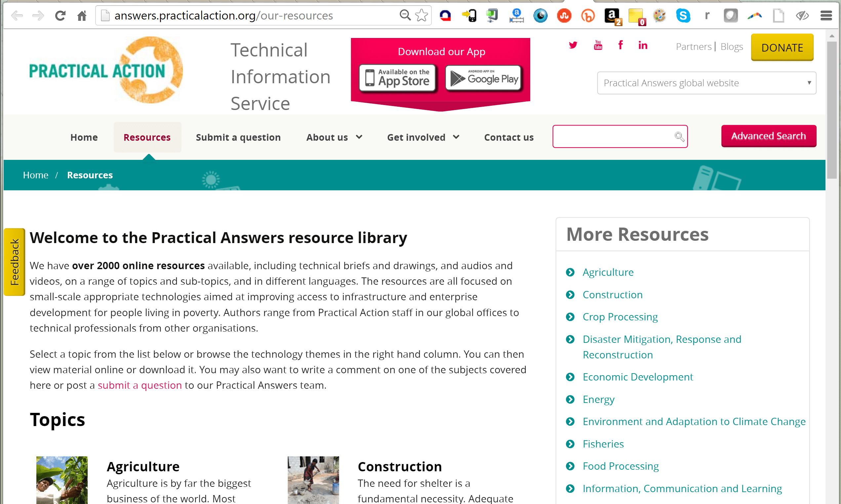The width and height of the screenshot is (841, 504).
Task: Click the page vertical scrollbar thumb
Action: 831,110
